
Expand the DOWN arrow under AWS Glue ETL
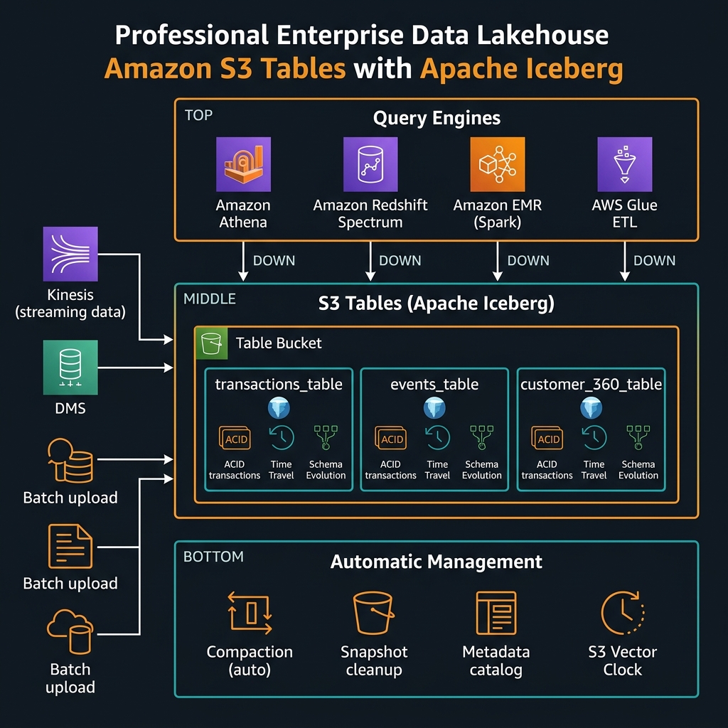coord(625,261)
